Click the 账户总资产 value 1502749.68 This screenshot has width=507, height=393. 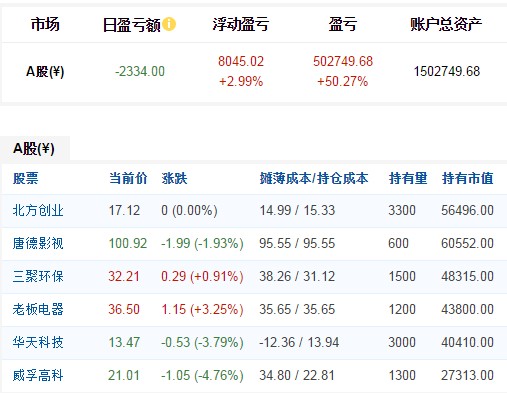pyautogui.click(x=447, y=71)
